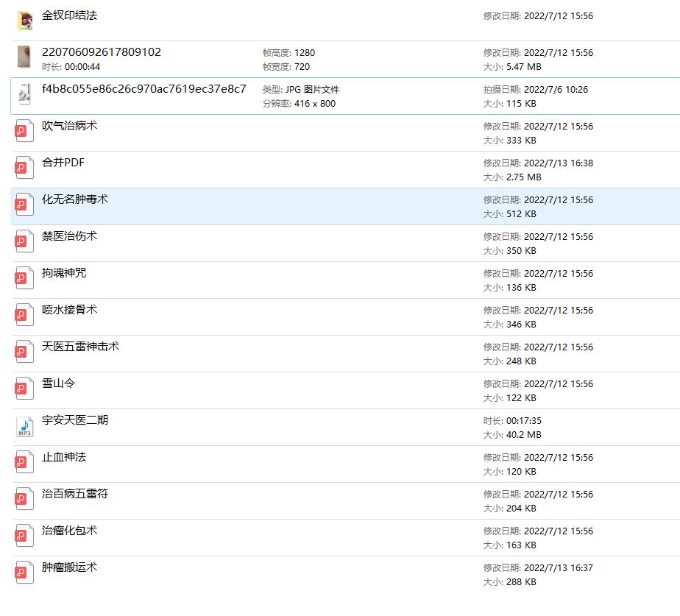
Task: Select the JPG image file thumbnail
Action: click(24, 94)
